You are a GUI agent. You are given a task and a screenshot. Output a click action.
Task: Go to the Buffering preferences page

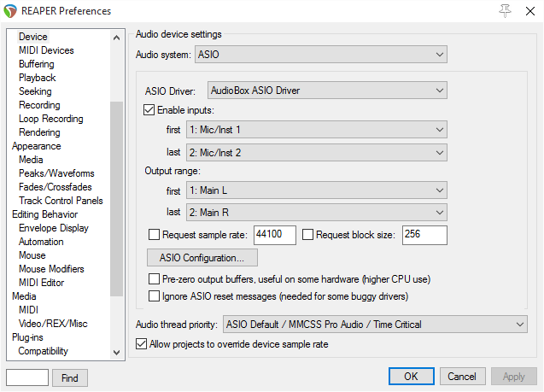[x=37, y=64]
